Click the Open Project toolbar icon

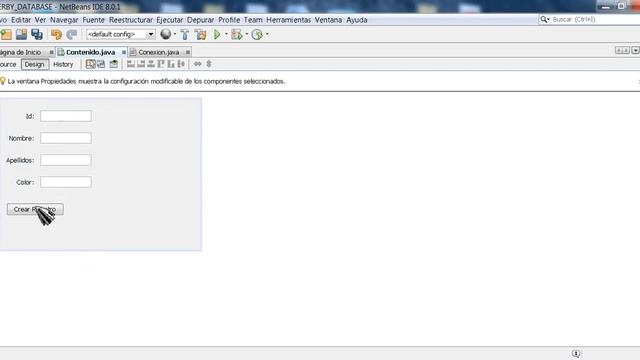tap(21, 35)
